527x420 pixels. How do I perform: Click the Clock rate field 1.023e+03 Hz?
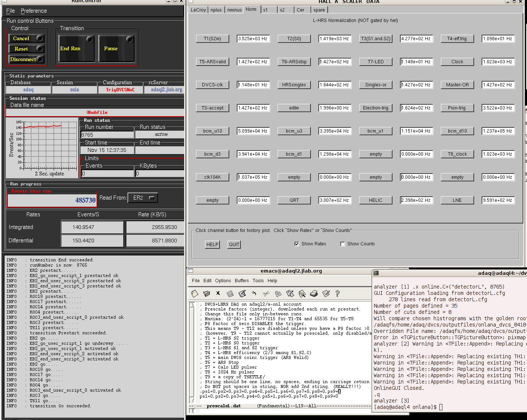[498, 62]
